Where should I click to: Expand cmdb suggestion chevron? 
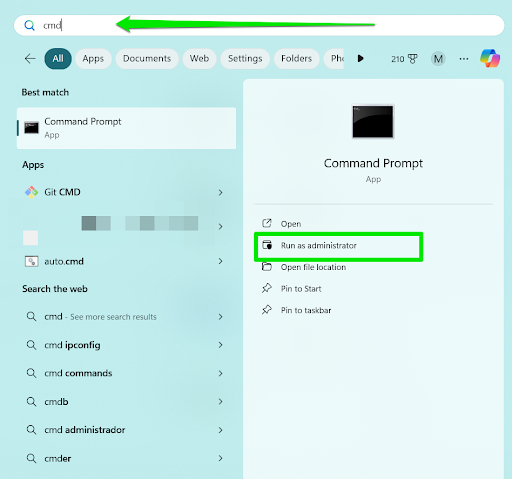[220, 402]
